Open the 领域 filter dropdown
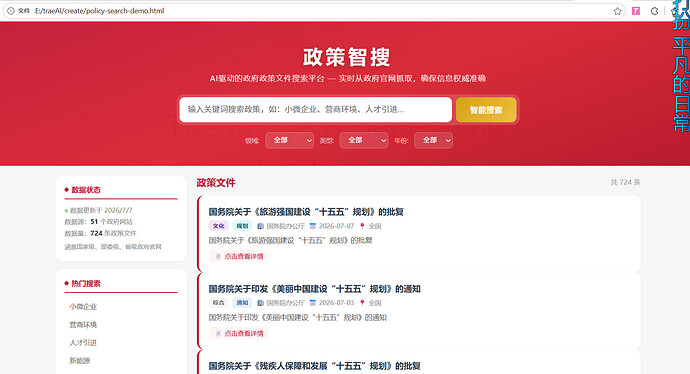This screenshot has height=374, width=690. [x=290, y=140]
